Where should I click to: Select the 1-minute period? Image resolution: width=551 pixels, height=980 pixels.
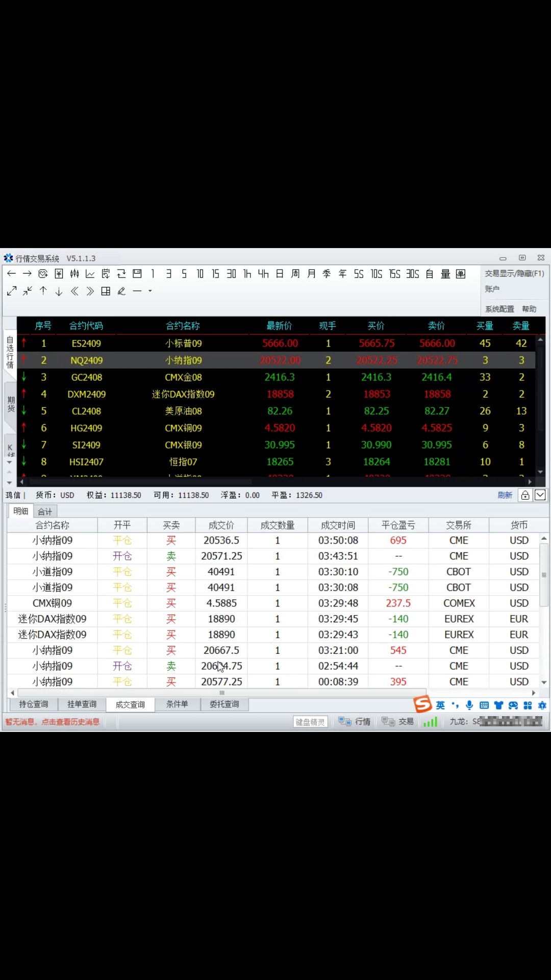click(x=153, y=274)
